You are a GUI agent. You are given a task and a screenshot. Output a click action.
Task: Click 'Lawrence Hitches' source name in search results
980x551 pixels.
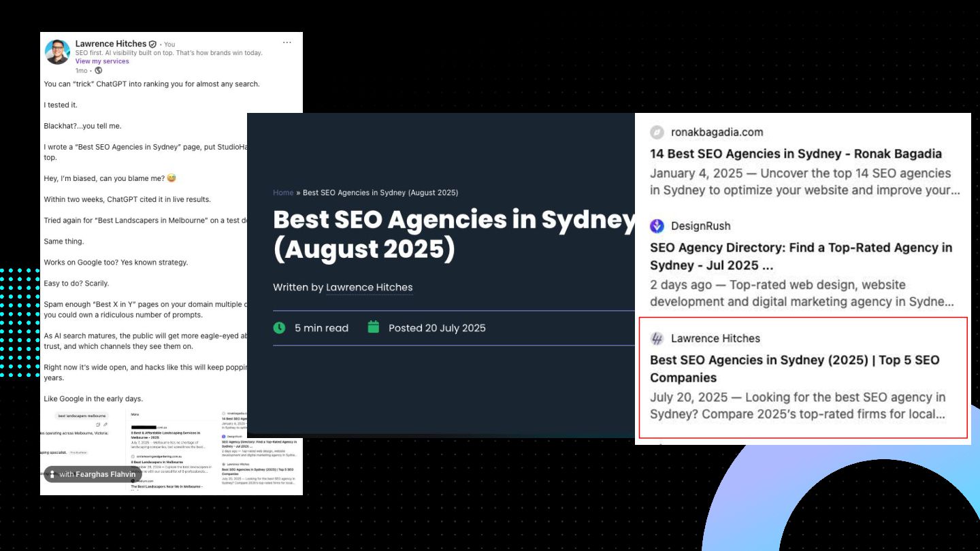715,338
